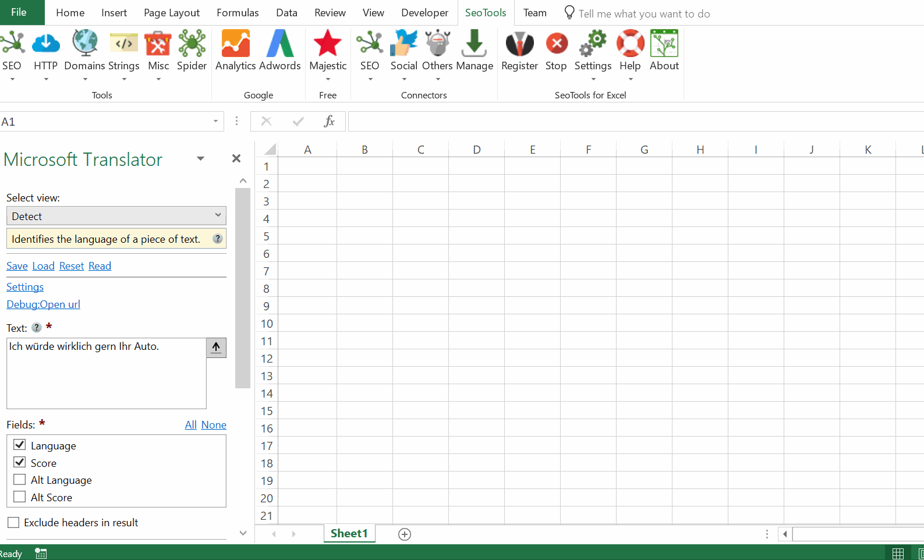Click the Cancel X in formula bar
The height and width of the screenshot is (560, 924).
pos(266,121)
